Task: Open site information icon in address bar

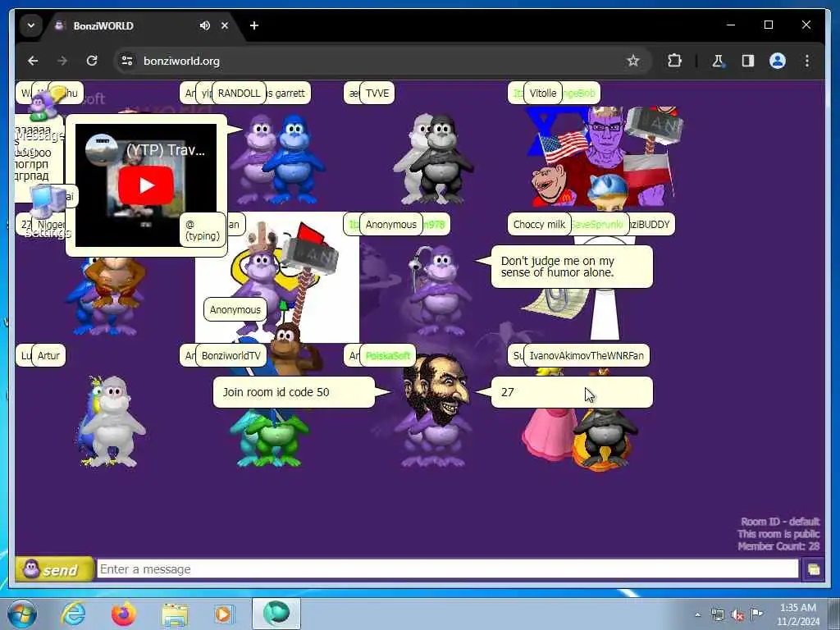Action: [x=127, y=61]
